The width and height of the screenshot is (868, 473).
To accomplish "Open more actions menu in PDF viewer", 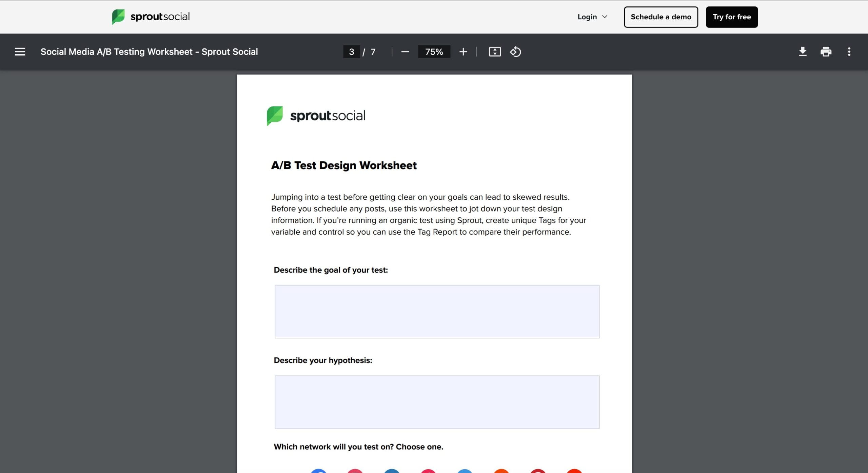I will tap(849, 52).
